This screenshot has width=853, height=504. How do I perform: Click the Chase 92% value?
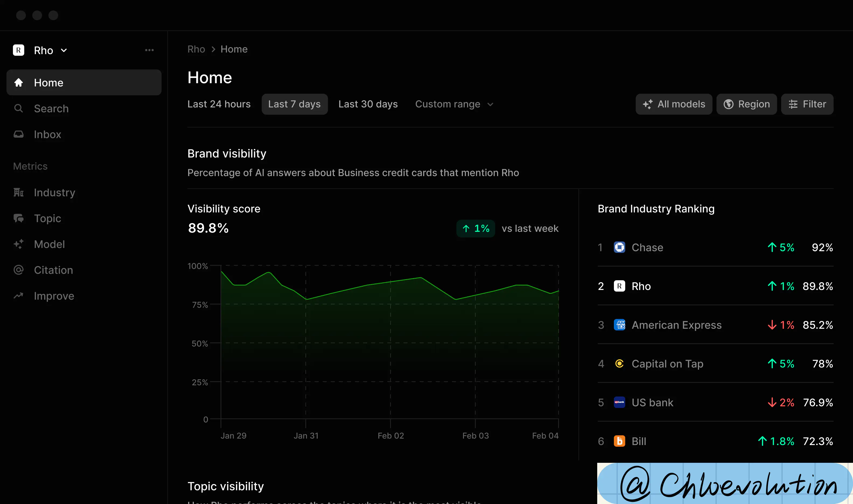pos(822,248)
